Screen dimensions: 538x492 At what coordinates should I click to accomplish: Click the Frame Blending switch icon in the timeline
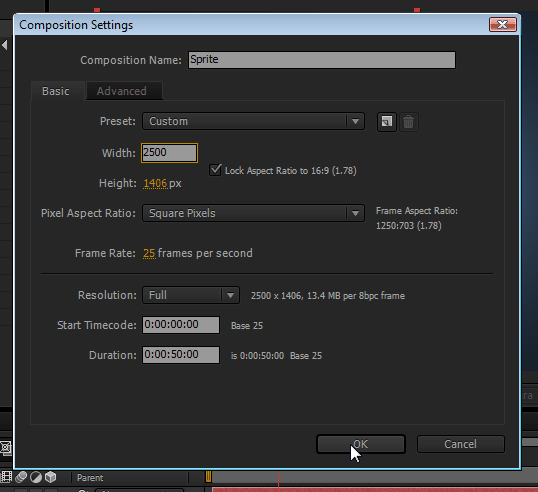click(6, 477)
